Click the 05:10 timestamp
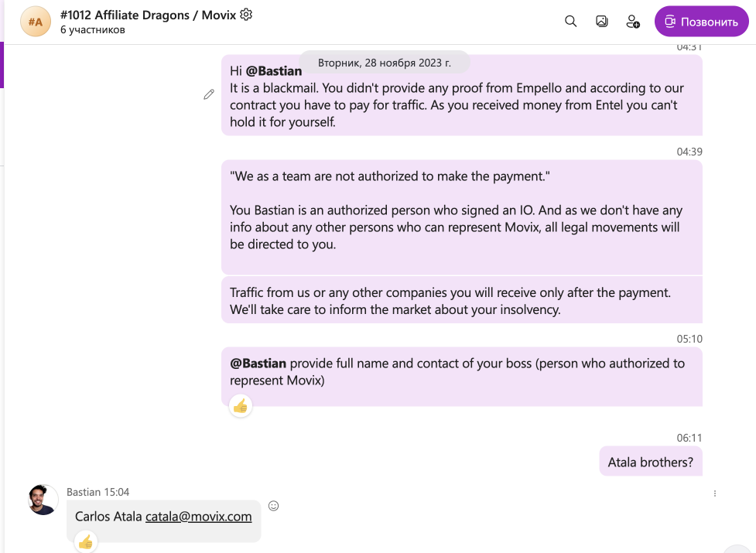This screenshot has width=756, height=553. (x=689, y=339)
